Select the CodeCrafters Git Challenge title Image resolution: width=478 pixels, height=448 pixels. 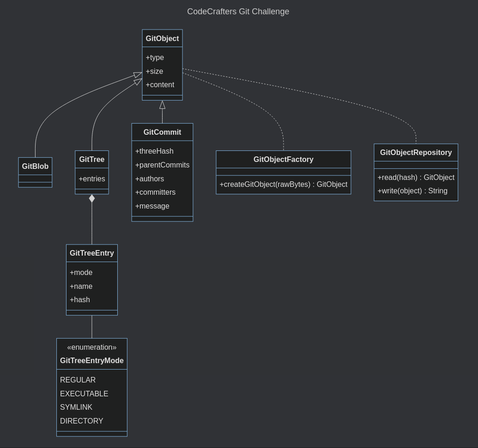pyautogui.click(x=238, y=12)
